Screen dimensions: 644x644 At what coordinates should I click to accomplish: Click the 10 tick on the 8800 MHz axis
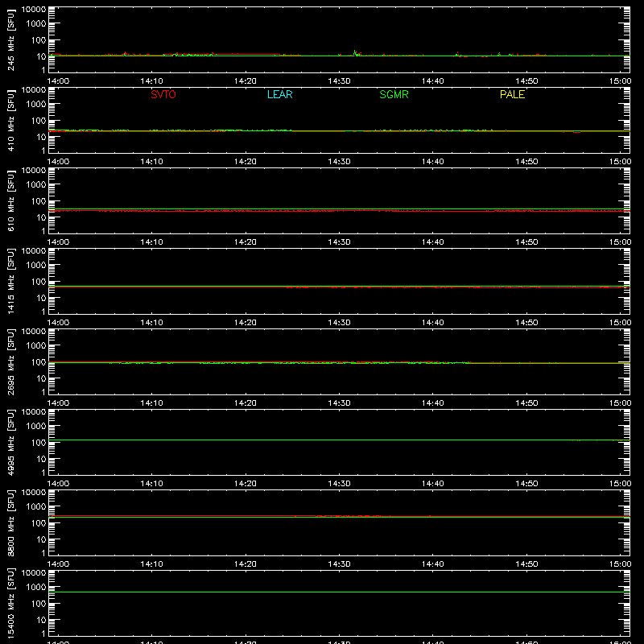tap(41, 539)
